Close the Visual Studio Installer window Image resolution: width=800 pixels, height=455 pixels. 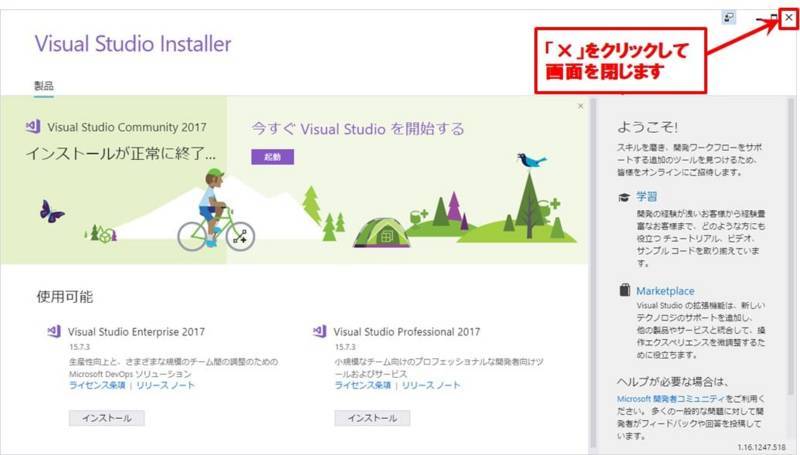(789, 18)
